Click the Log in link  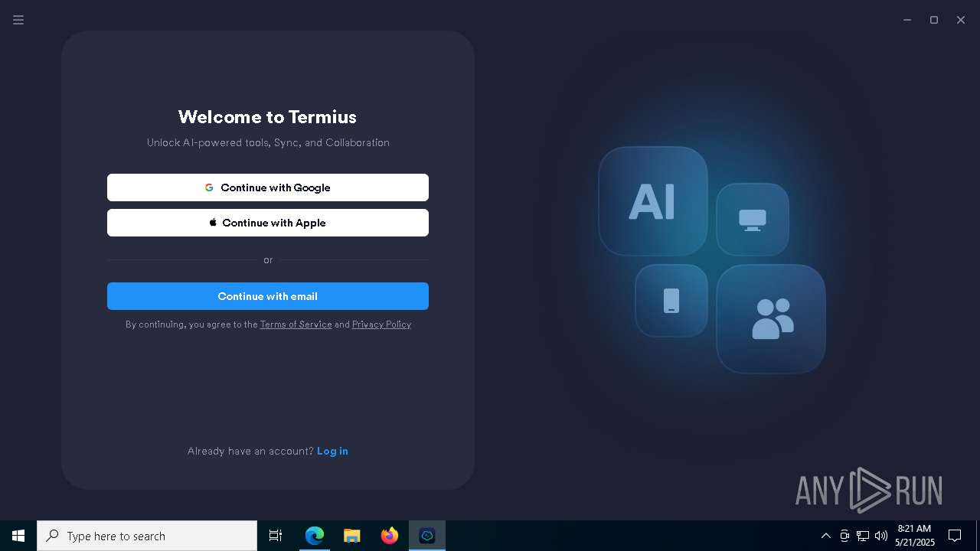(332, 451)
